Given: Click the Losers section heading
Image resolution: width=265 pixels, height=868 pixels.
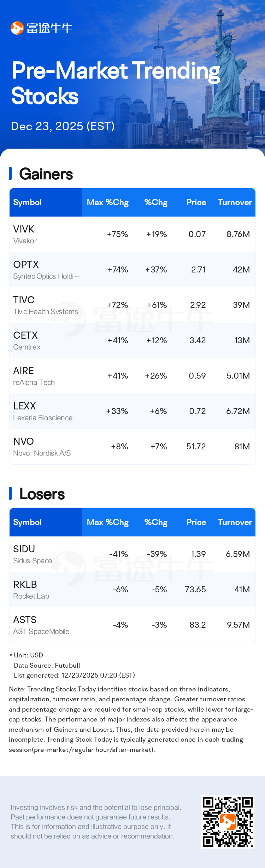Looking at the screenshot, I should pyautogui.click(x=42, y=494).
